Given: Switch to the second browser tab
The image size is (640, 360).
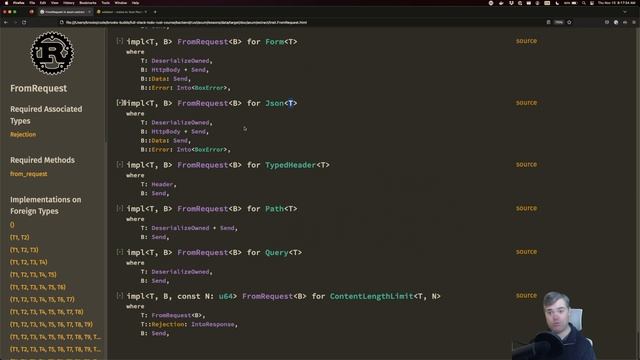Looking at the screenshot, I should coord(121,12).
